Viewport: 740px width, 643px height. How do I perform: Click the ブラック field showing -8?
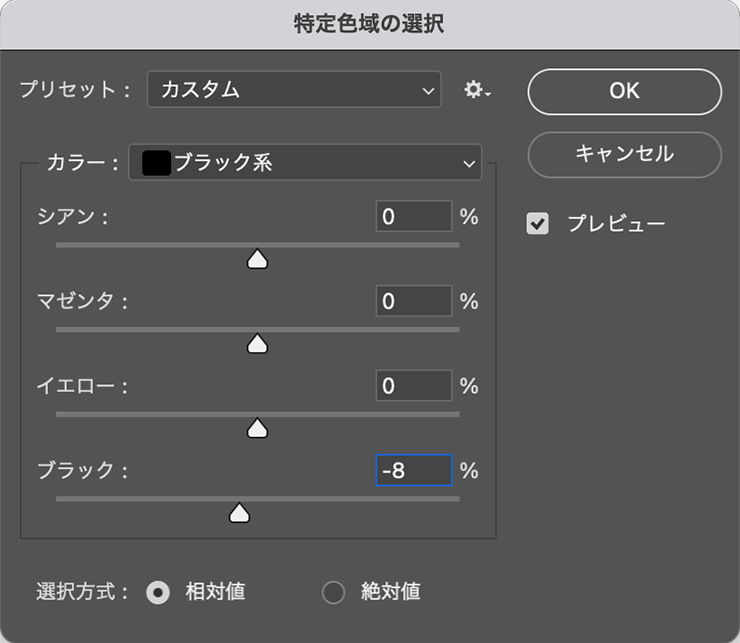point(414,470)
